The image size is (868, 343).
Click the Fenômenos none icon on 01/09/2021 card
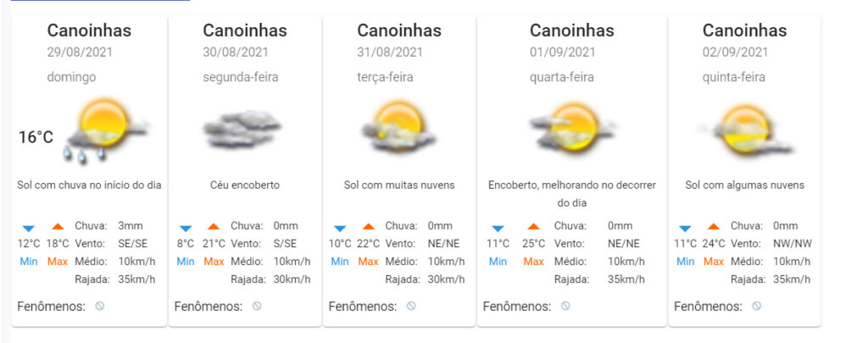tap(565, 306)
